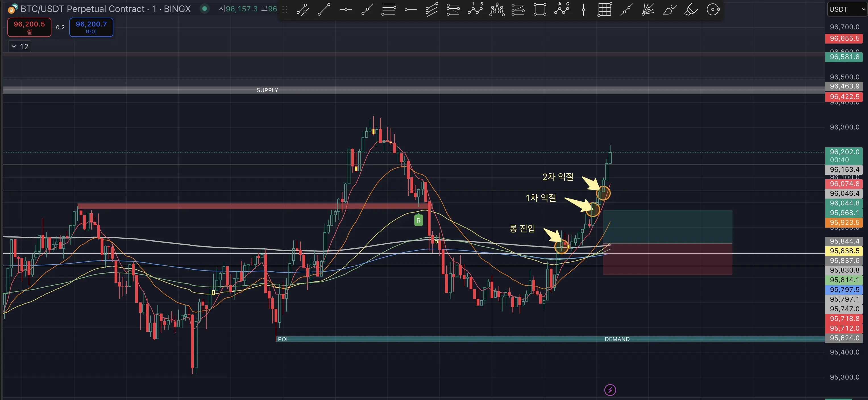Select the Trend Line tool
The image size is (868, 400).
click(x=324, y=9)
